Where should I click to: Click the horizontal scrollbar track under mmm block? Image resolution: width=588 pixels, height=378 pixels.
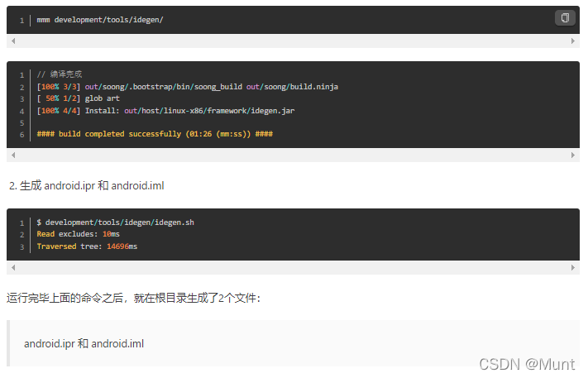[x=293, y=41]
